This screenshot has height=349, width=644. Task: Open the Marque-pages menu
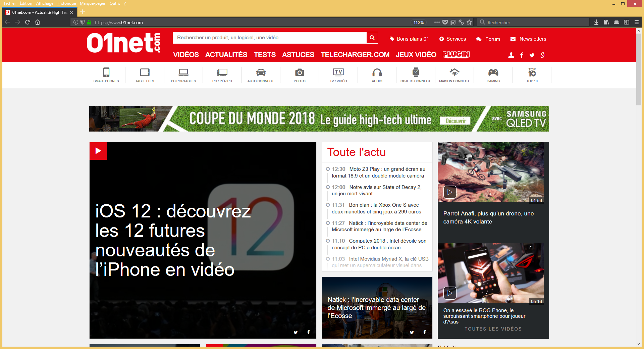[93, 3]
